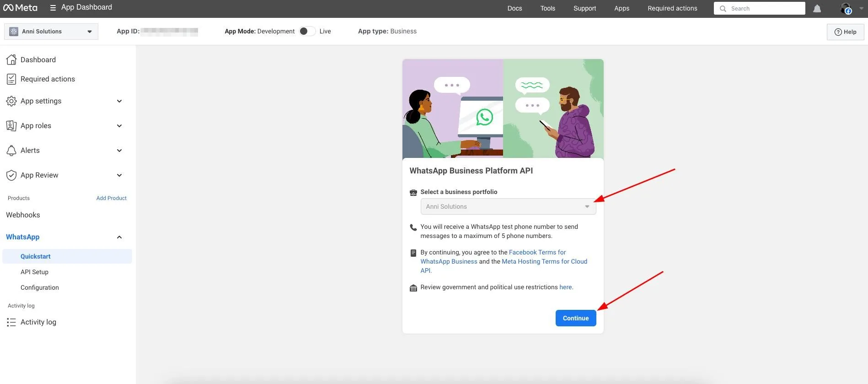The image size is (868, 384).
Task: Toggle App Mode to Live
Action: click(307, 31)
